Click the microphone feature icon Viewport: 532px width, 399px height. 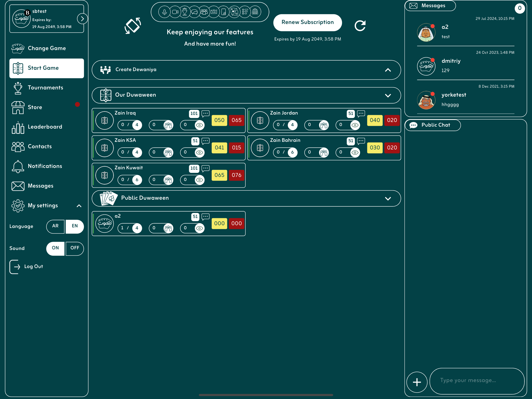(165, 12)
